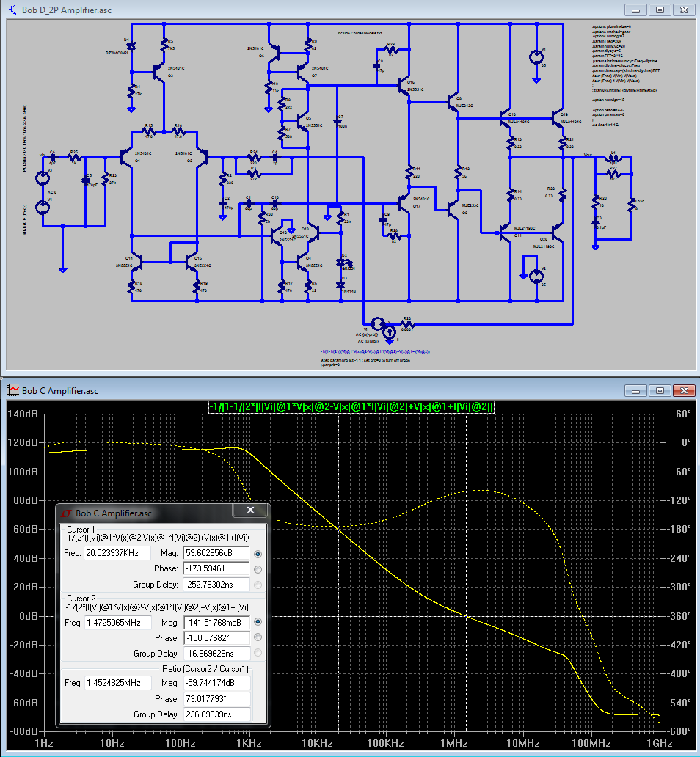
Task: Click the Cursor 2 Group Delay field -16.669629ns
Action: click(217, 654)
